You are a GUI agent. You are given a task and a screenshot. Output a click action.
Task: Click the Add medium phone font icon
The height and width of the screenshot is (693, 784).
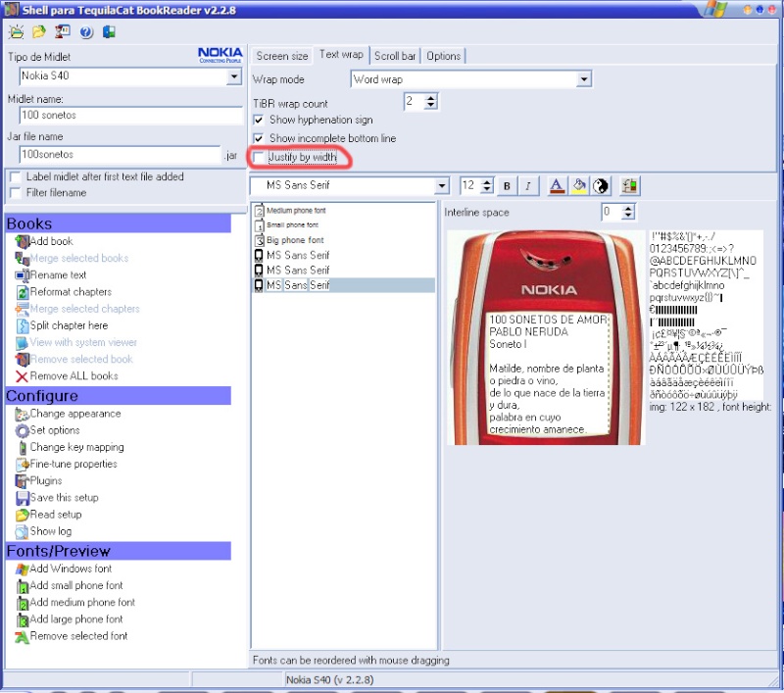coord(22,603)
